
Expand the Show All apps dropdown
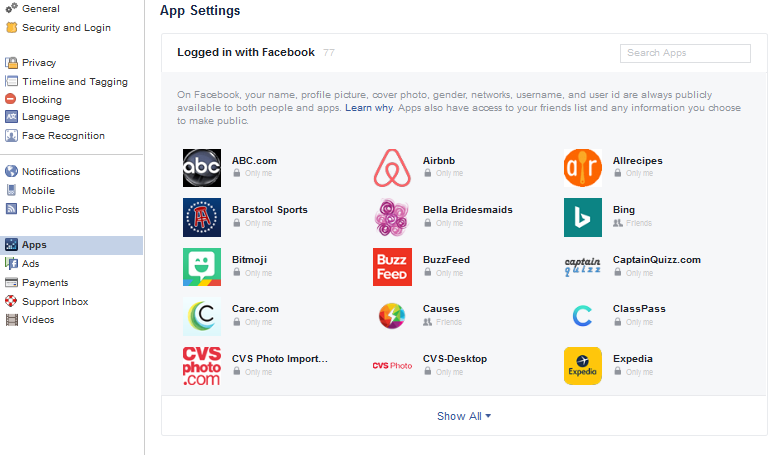point(464,416)
